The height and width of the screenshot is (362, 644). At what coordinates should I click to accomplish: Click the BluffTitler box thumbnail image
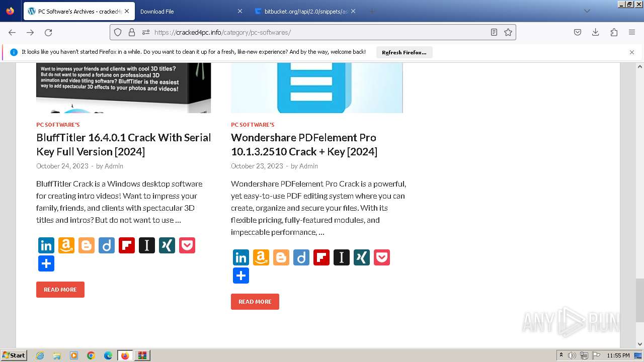[x=123, y=88]
